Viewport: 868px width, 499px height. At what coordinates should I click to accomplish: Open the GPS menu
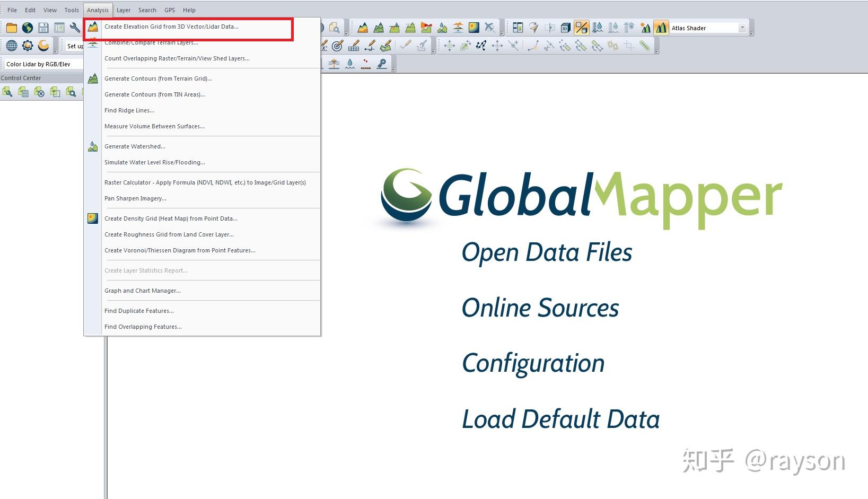[x=170, y=10]
